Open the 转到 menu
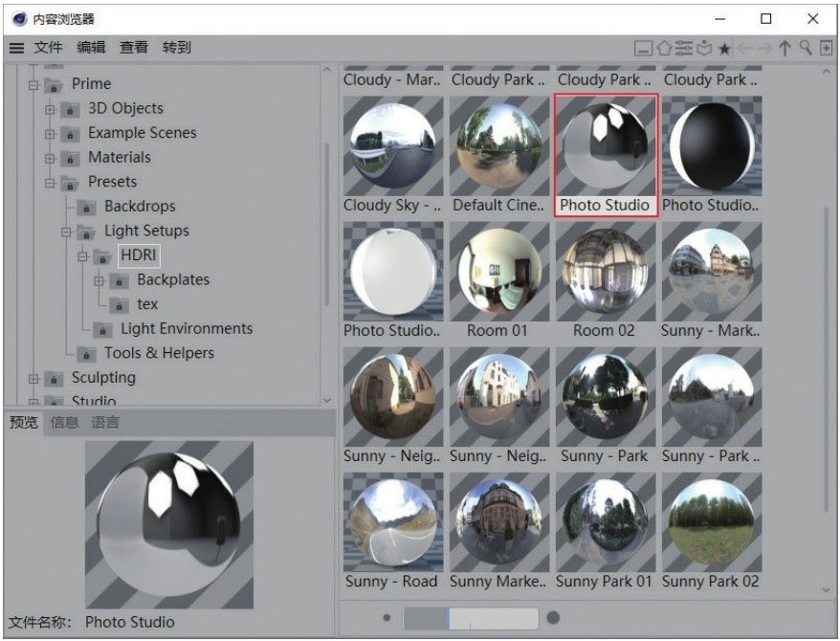The image size is (840, 641). coord(176,48)
